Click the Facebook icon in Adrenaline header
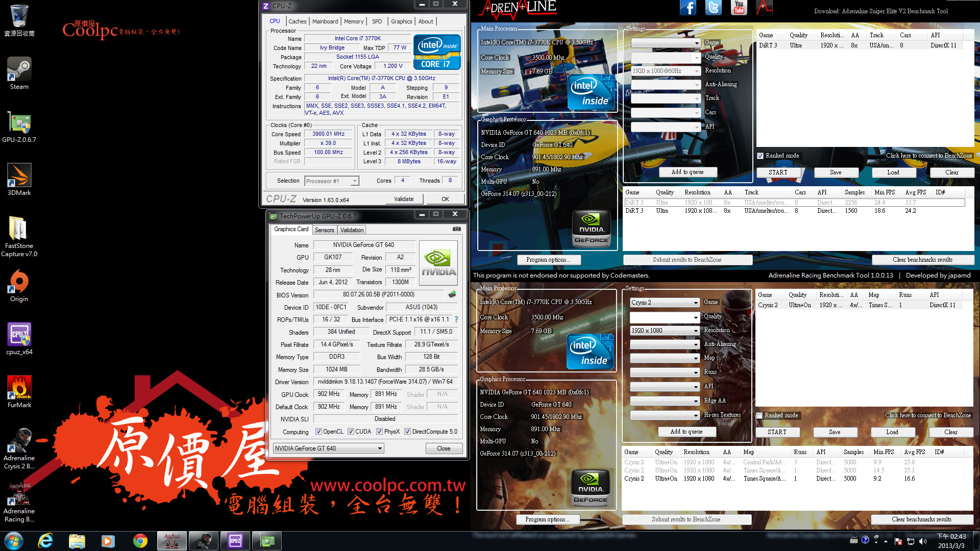 click(688, 8)
